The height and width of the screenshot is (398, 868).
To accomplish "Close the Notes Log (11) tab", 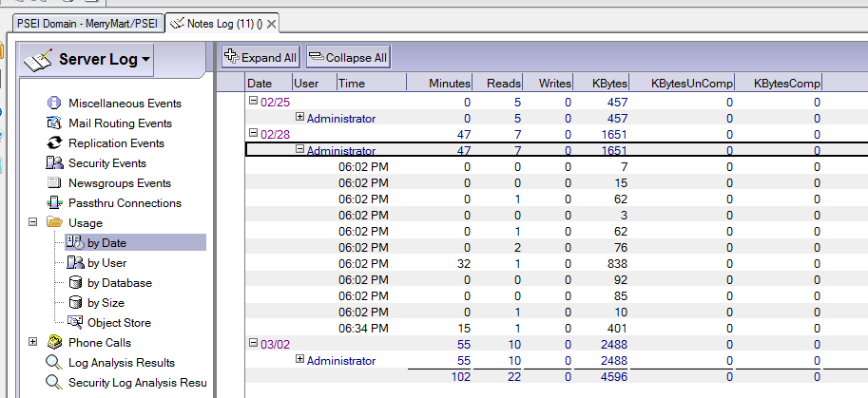I will click(x=271, y=23).
